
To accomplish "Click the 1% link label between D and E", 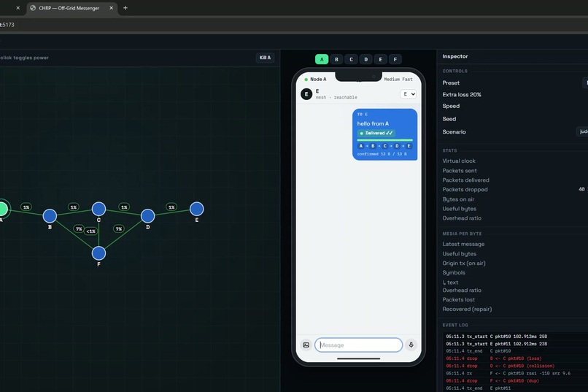I will (x=171, y=207).
